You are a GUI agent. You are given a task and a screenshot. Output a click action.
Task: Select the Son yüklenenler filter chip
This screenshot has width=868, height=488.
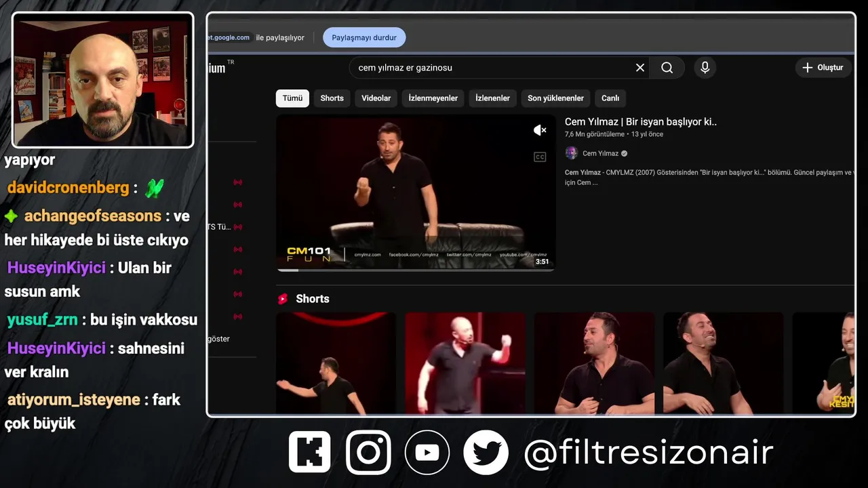click(x=555, y=98)
